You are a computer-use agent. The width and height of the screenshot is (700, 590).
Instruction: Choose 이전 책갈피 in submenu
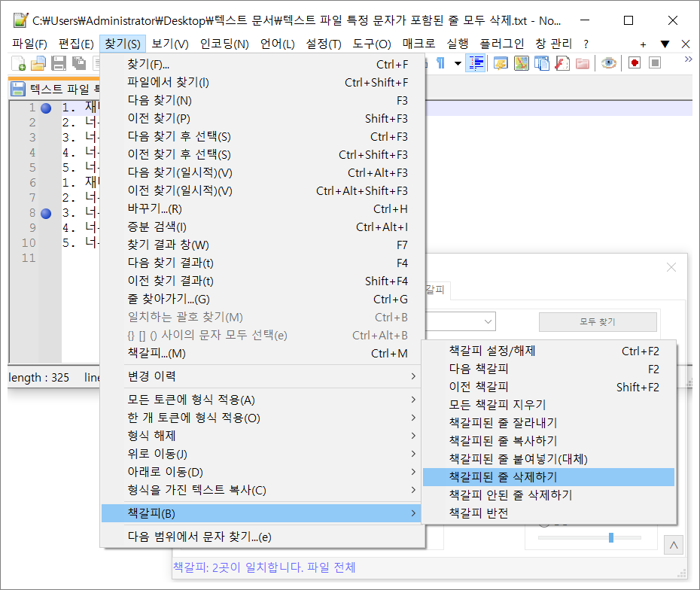point(549,387)
